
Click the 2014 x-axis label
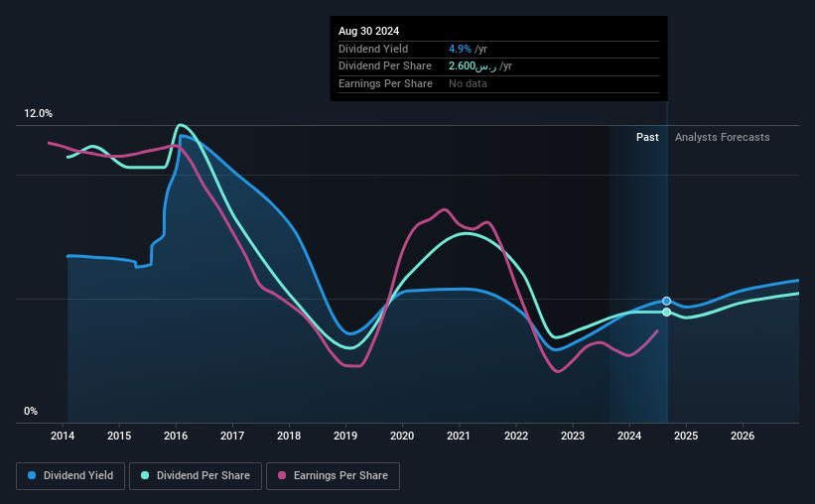[x=63, y=436]
